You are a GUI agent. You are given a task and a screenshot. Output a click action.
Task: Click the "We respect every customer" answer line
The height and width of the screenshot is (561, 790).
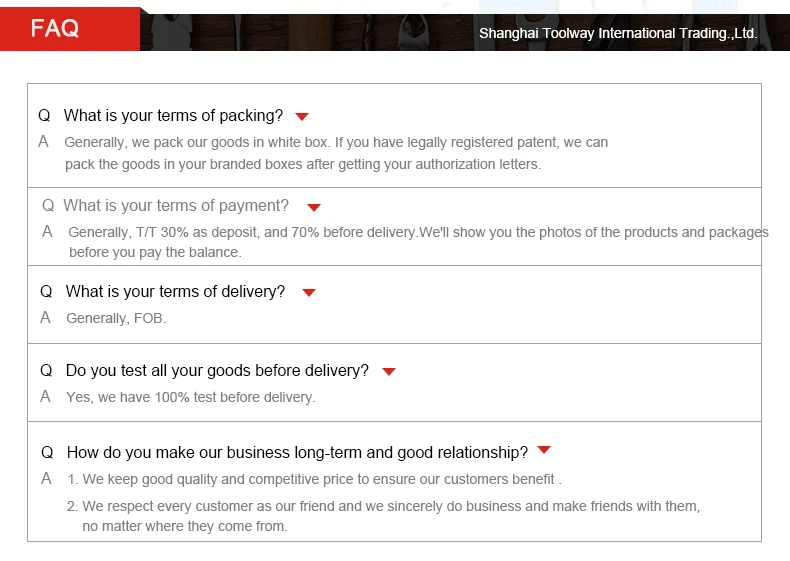click(390, 507)
